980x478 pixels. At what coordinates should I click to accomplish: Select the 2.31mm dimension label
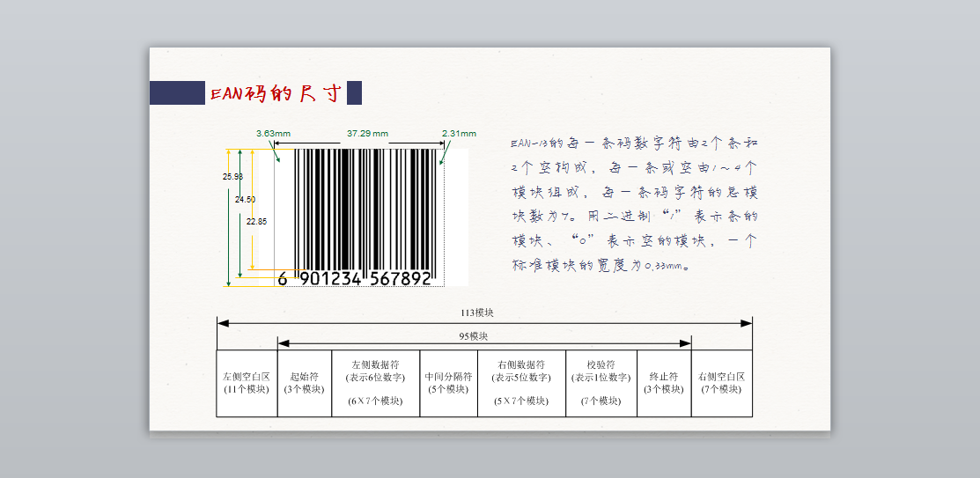coord(459,133)
